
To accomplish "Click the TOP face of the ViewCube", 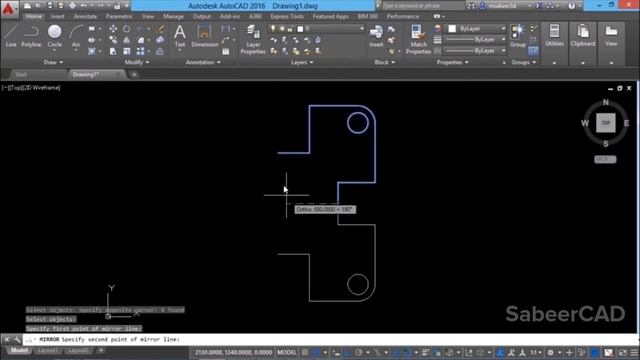I will pos(605,123).
